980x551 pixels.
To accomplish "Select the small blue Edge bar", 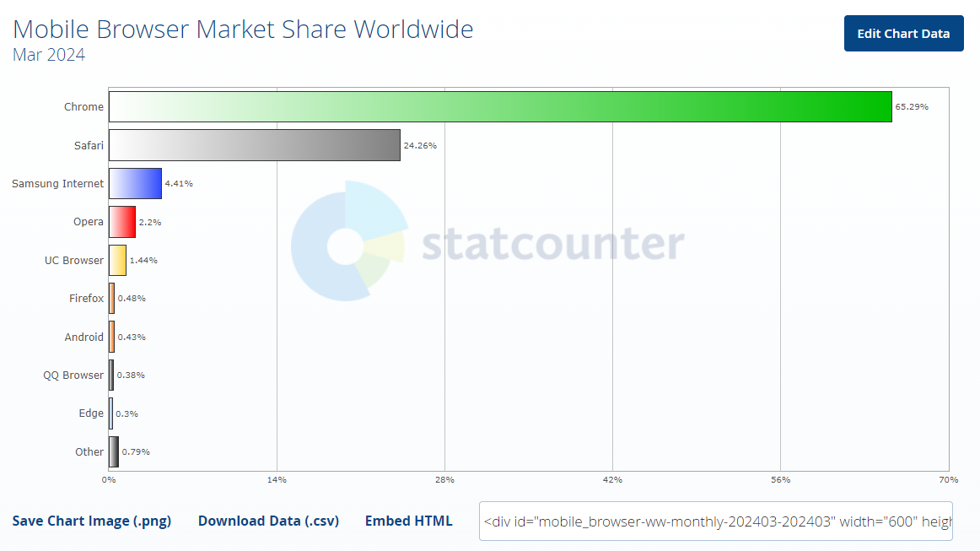I will [110, 413].
